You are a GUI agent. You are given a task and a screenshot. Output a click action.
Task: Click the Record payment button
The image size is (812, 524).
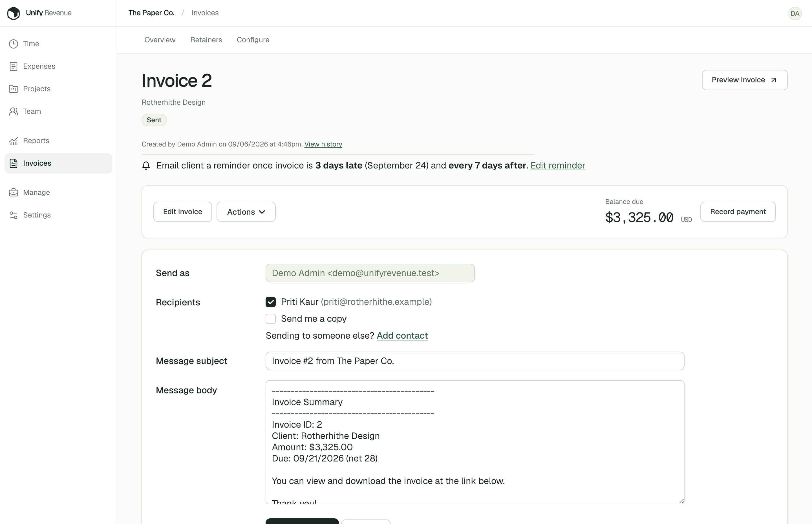738,212
